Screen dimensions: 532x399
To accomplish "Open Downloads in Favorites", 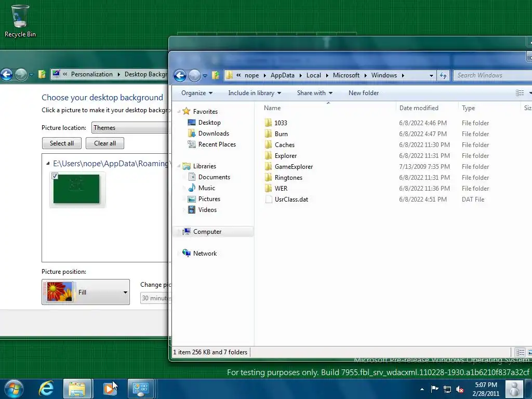I will (x=214, y=134).
